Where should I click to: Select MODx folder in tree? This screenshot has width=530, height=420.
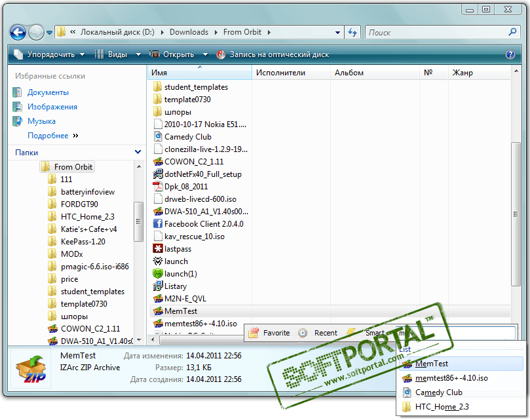tap(71, 254)
